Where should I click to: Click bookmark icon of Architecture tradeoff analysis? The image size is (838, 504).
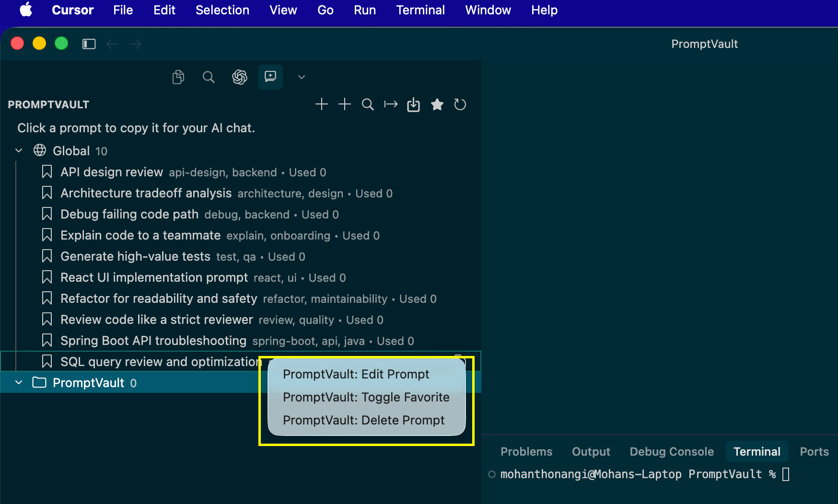click(47, 193)
